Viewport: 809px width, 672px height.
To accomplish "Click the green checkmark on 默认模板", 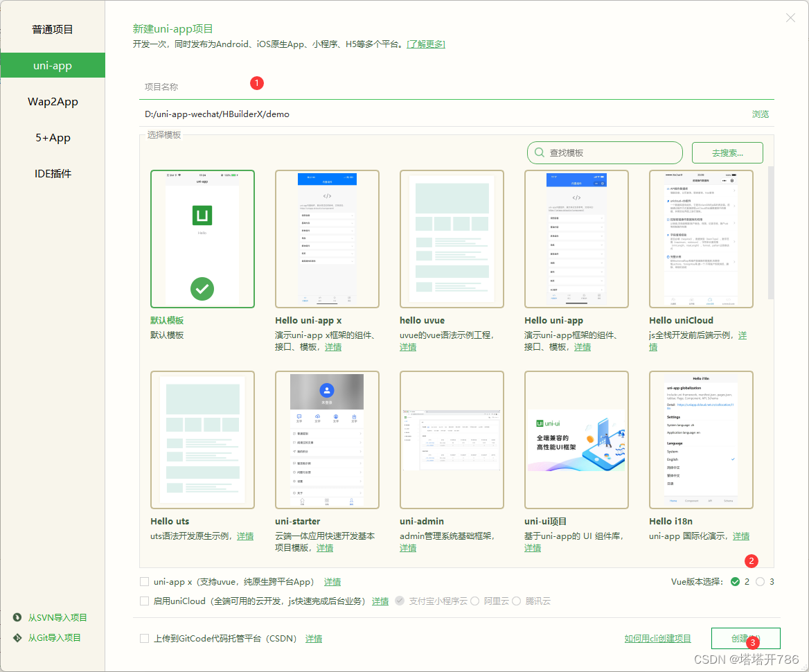I will coord(202,289).
